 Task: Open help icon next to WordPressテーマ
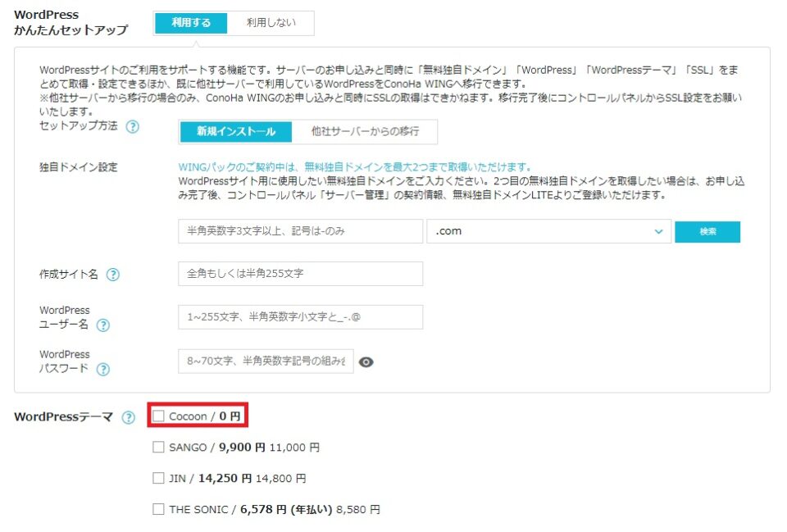tap(129, 417)
